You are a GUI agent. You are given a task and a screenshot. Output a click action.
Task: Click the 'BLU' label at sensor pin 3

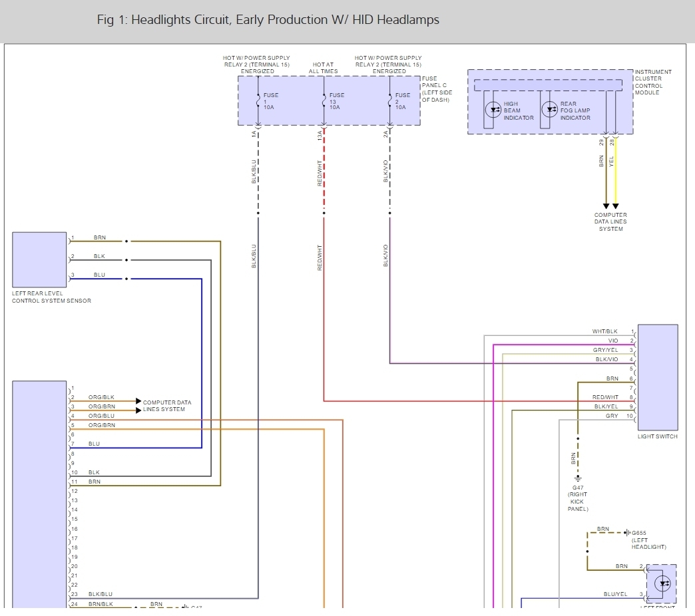click(99, 275)
